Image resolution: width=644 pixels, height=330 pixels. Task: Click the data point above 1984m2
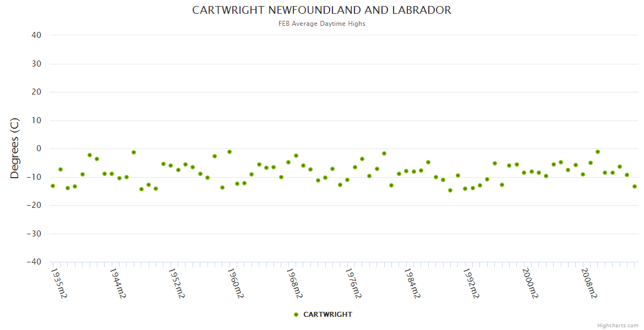coord(406,171)
